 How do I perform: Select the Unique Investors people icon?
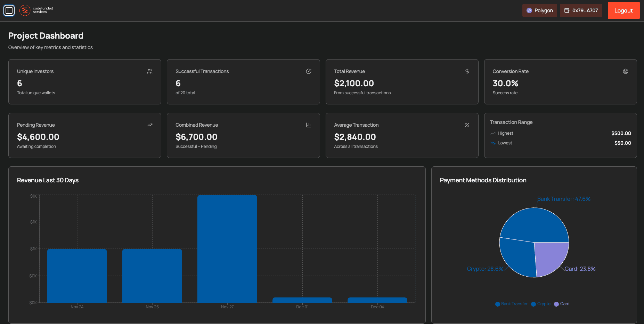click(150, 71)
